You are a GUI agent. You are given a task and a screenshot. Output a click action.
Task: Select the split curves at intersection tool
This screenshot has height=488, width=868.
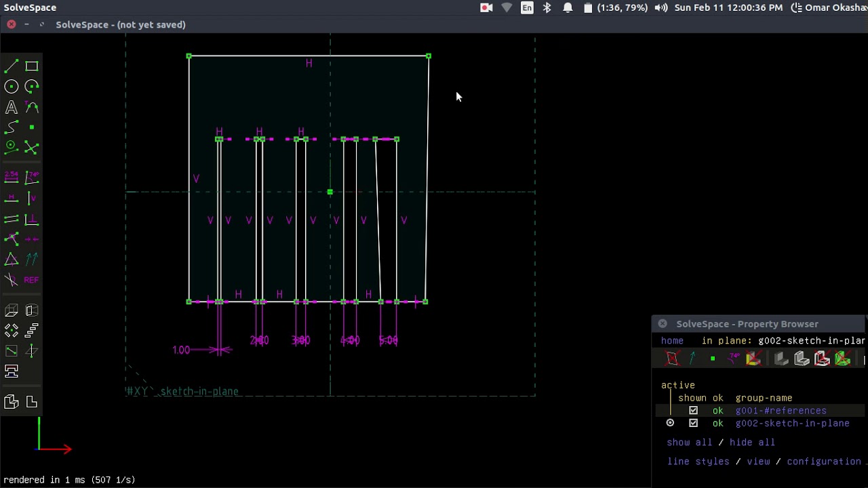32,147
